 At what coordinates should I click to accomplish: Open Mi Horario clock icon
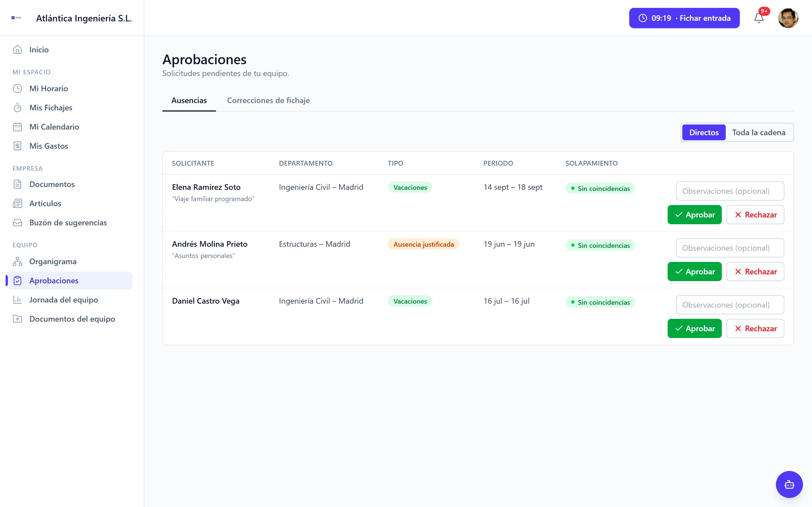[x=17, y=88]
